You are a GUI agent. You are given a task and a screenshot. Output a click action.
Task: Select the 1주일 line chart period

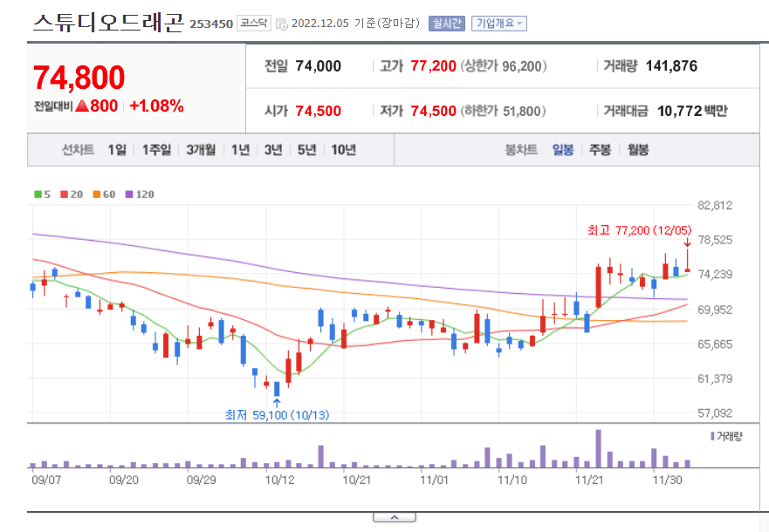click(x=156, y=150)
